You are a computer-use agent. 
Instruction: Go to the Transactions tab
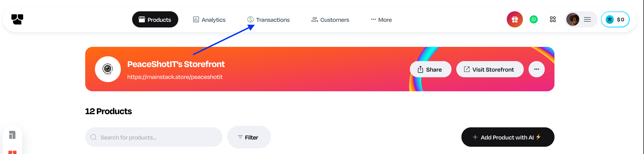coord(269,20)
